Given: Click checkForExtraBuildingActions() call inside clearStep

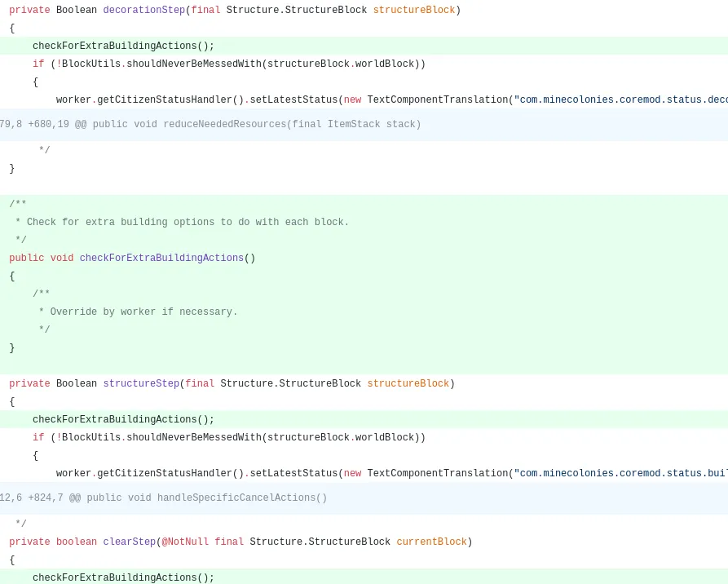Looking at the screenshot, I should pyautogui.click(x=123, y=577).
